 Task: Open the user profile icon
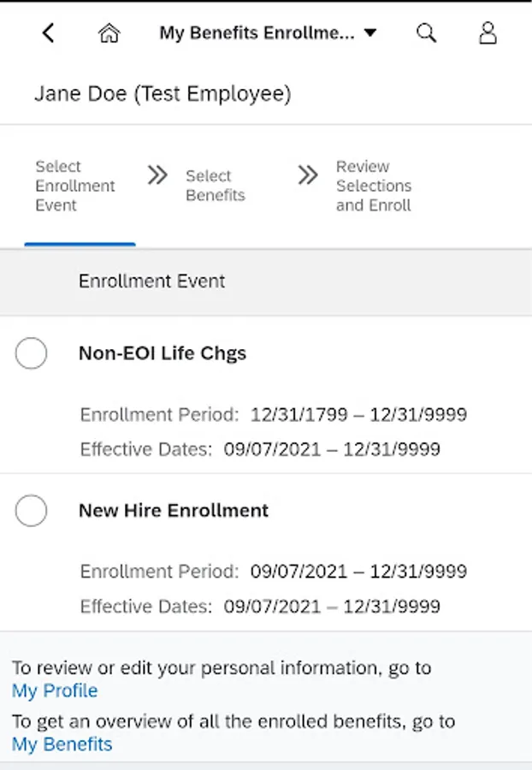click(488, 33)
